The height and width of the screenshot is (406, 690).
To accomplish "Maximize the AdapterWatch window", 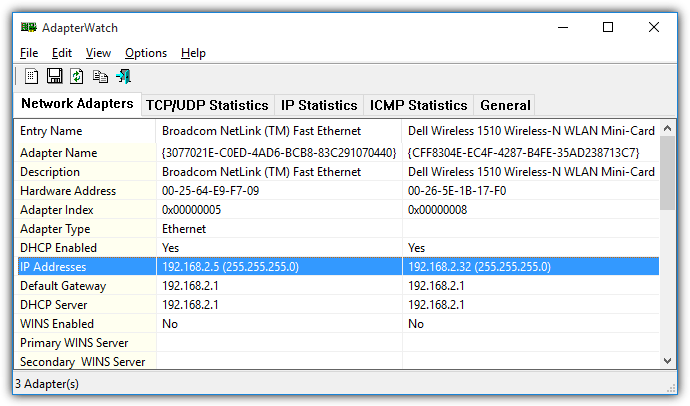I will [608, 27].
